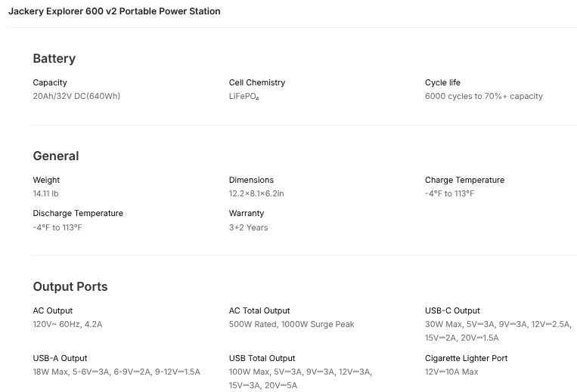The width and height of the screenshot is (577, 392).
Task: Click the 12.2×8.1×6.2in dimensions value
Action: (256, 193)
